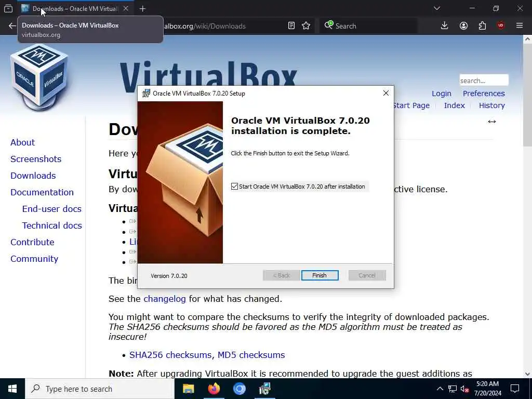Show hidden system tray icons

tap(440, 389)
